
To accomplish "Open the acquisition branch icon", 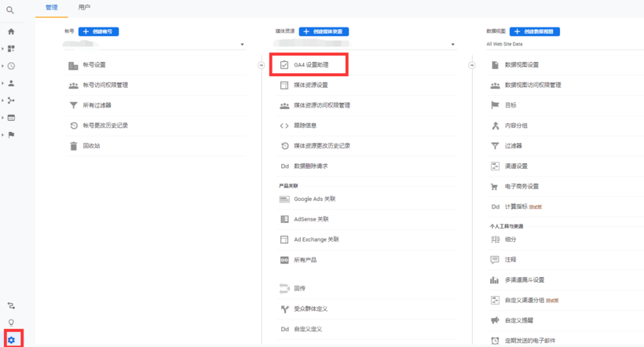I will click(x=11, y=100).
